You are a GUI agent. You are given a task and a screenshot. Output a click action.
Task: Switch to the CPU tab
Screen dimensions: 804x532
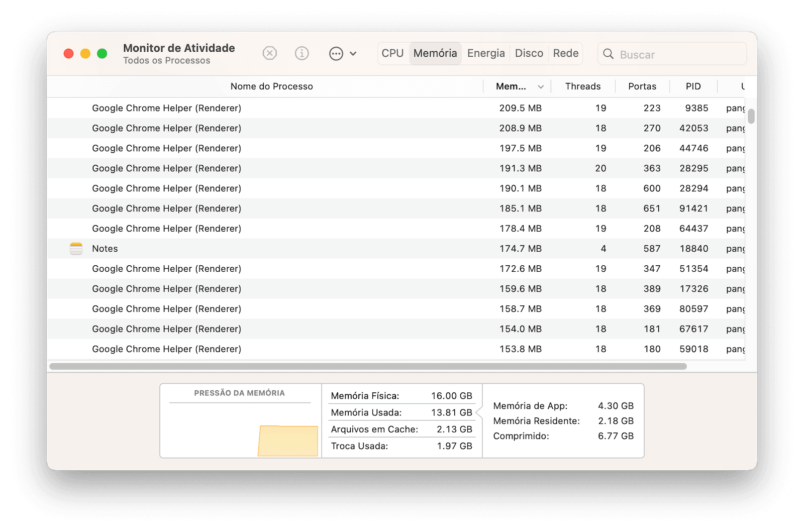pos(393,53)
